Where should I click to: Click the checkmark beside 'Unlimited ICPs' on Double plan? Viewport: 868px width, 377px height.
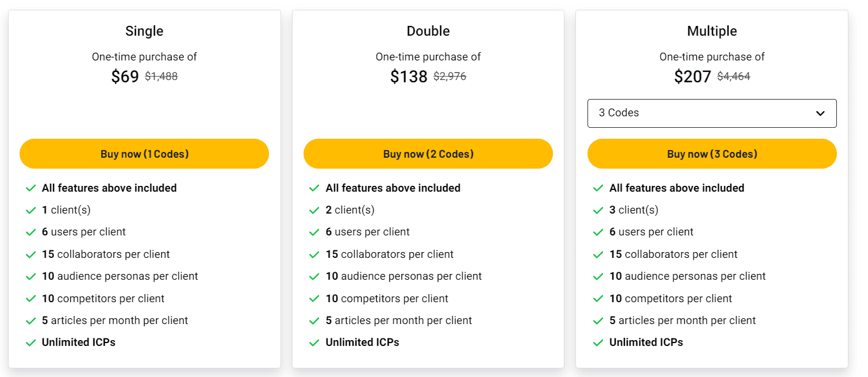314,342
